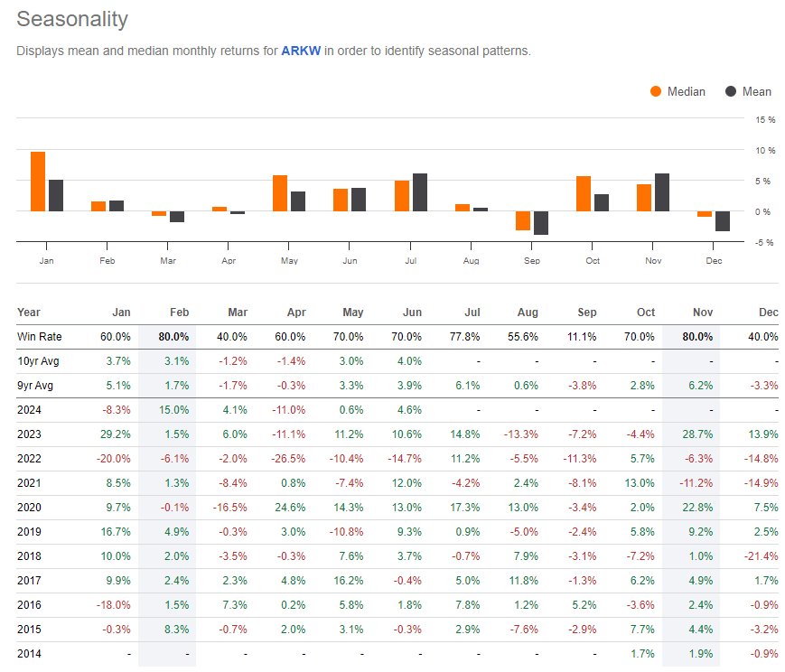Screen dimensions: 785x672
Task: Click the Dec column header to sort
Action: tap(768, 312)
